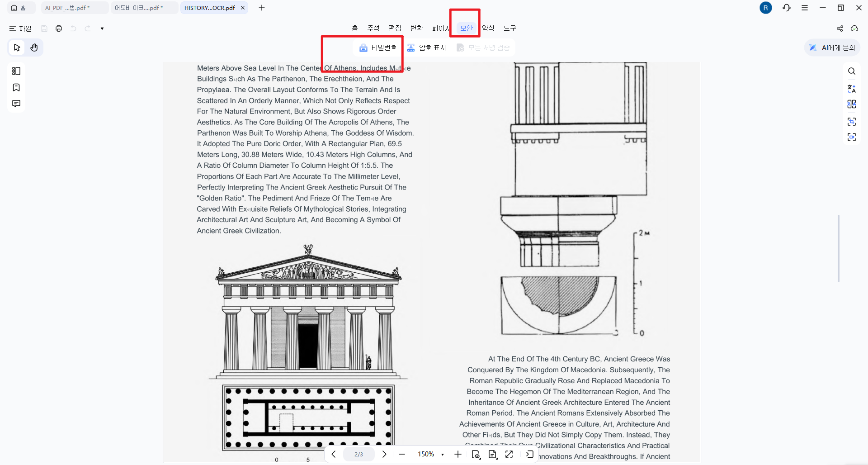Redo the last action
868x465 pixels.
pos(88,28)
